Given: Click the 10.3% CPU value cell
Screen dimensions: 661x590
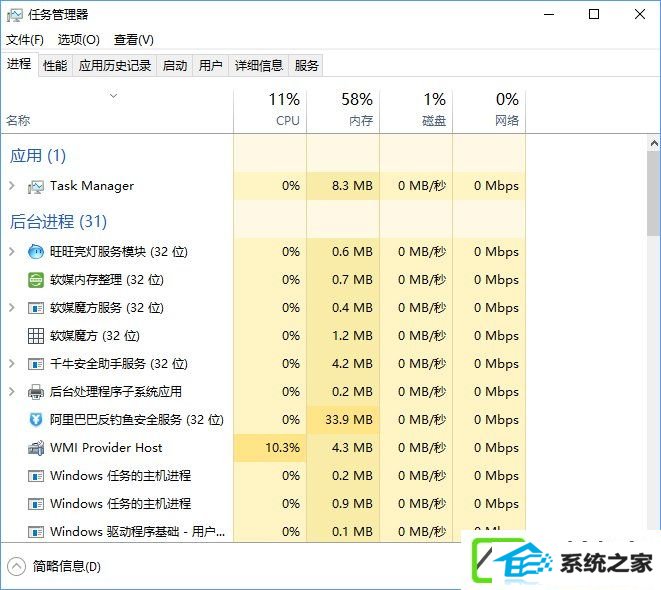Looking at the screenshot, I should tap(270, 448).
